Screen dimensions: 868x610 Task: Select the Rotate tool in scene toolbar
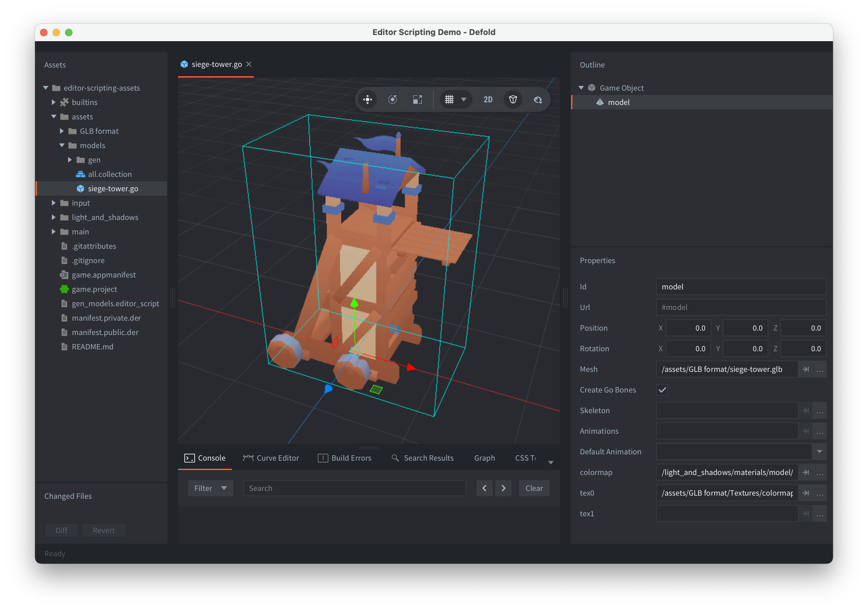[x=392, y=99]
